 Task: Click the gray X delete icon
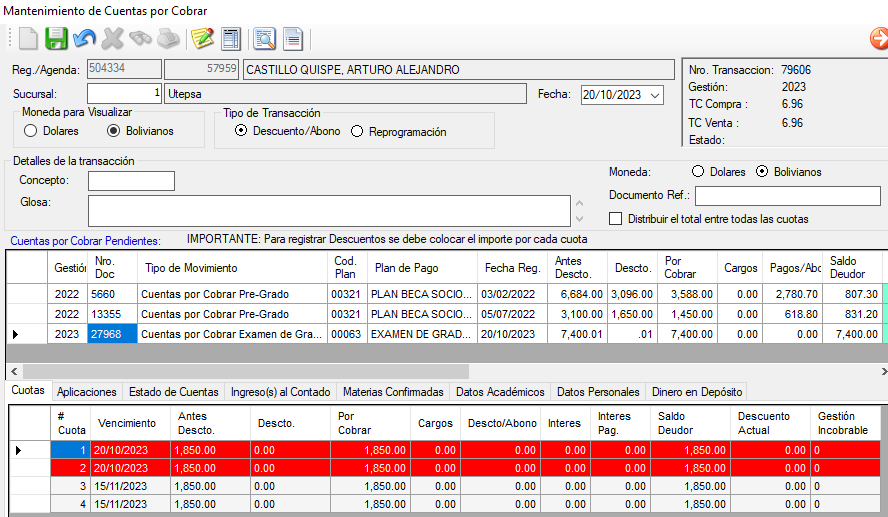112,39
